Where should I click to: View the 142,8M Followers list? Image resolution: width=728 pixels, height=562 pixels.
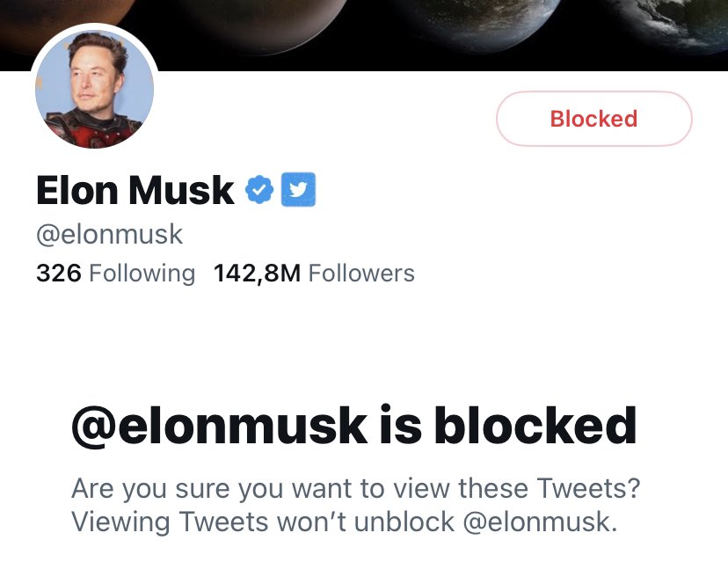[314, 274]
